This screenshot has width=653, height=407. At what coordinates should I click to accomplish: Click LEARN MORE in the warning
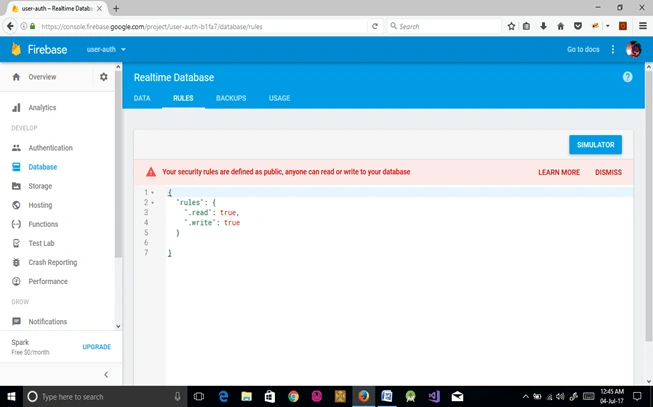[559, 172]
